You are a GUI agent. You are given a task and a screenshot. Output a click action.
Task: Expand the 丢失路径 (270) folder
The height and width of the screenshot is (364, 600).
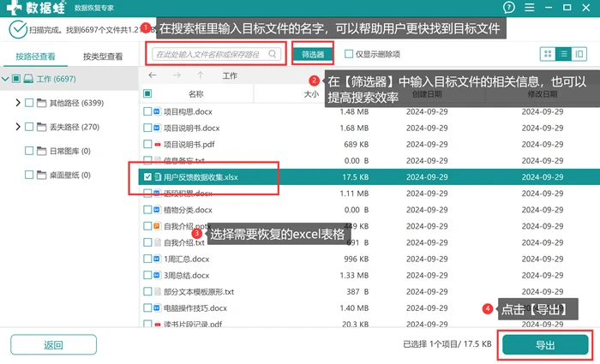point(18,127)
